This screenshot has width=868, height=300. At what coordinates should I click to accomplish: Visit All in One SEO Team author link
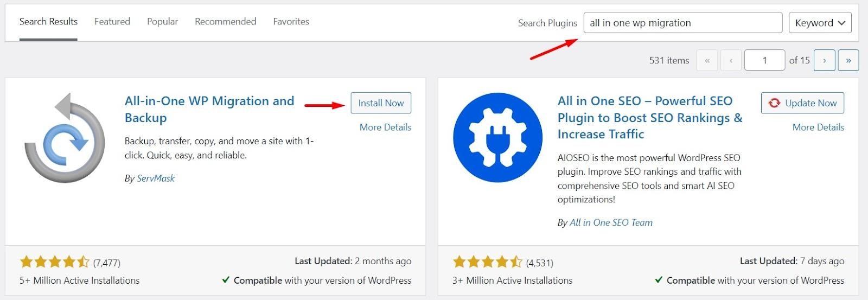pyautogui.click(x=611, y=222)
